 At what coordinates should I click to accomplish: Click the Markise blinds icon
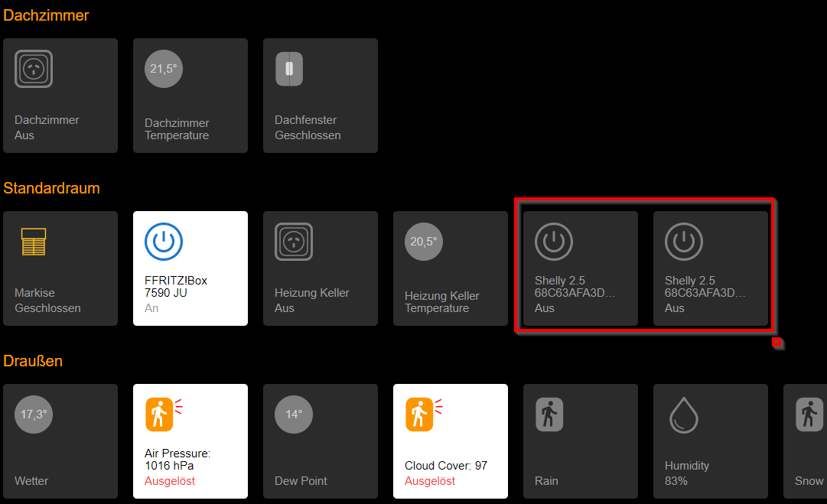[34, 242]
